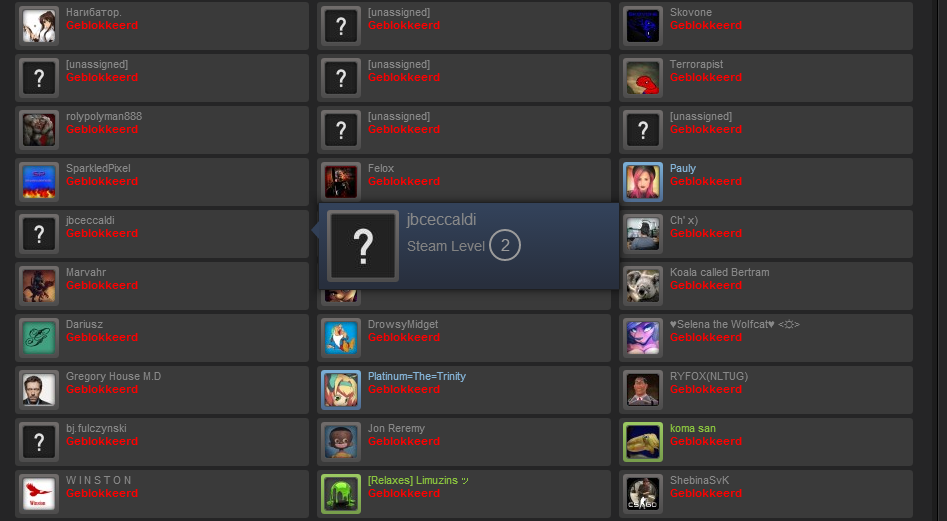Screen dimensions: 947x521
Task: Select the DrowsyMidget friend entry
Action: click(464, 337)
